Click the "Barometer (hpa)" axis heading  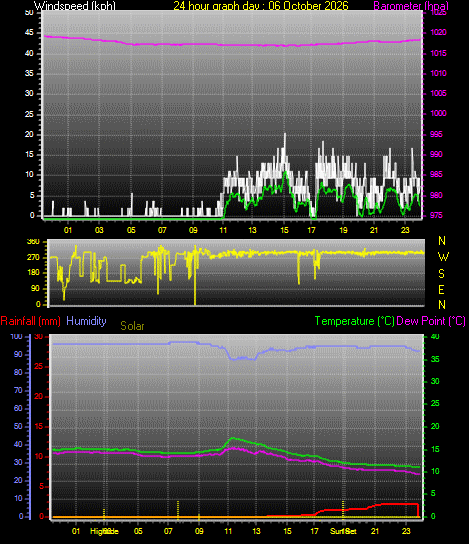pyautogui.click(x=411, y=6)
